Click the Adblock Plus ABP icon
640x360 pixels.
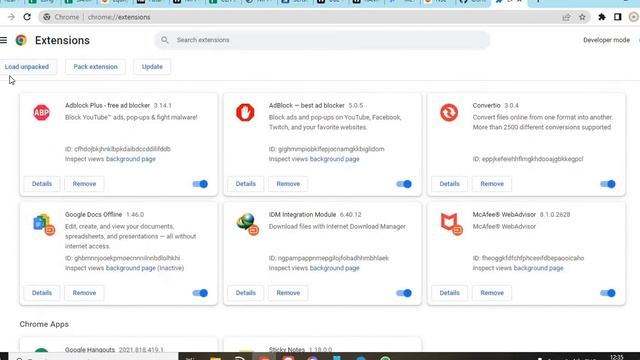pos(41,112)
